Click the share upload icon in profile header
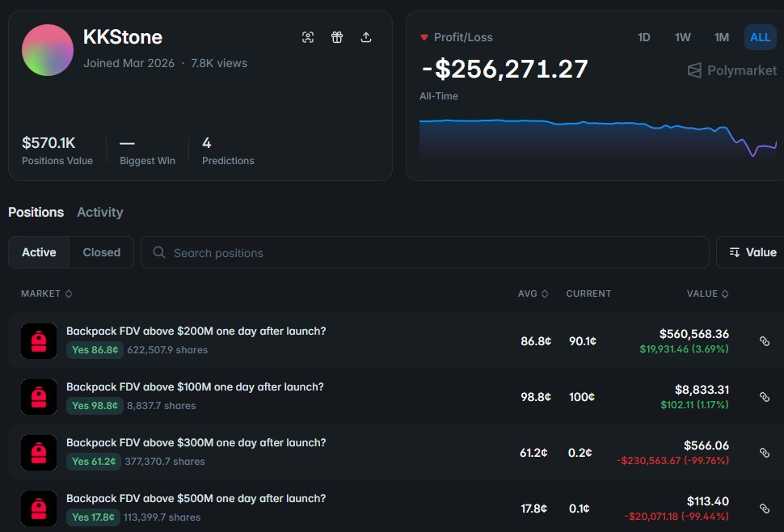Screen dimensions: 784x532 (366, 37)
